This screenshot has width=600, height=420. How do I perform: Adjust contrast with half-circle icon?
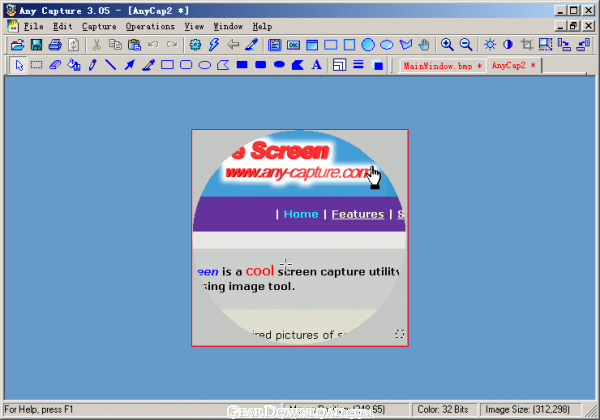(508, 45)
